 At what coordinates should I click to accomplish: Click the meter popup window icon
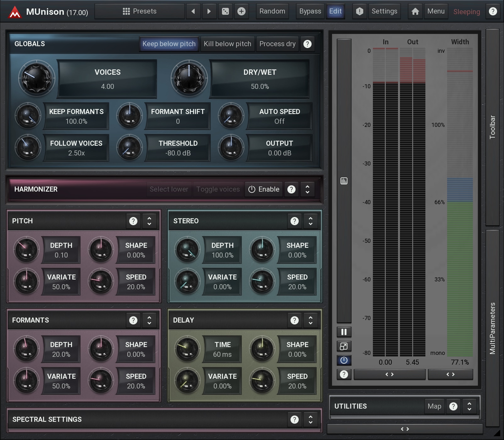coord(344,346)
